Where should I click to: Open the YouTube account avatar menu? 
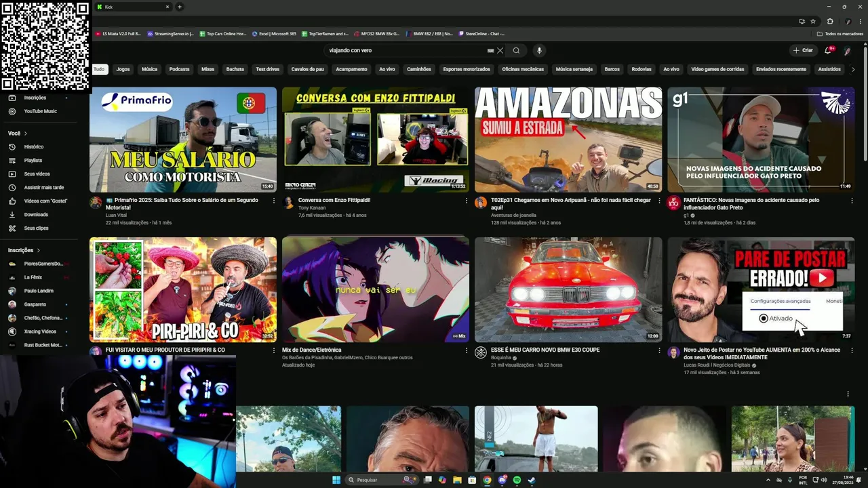coord(847,50)
